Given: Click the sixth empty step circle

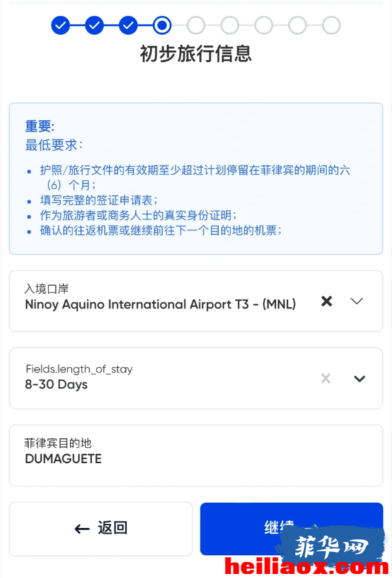Looking at the screenshot, I should click(230, 25).
